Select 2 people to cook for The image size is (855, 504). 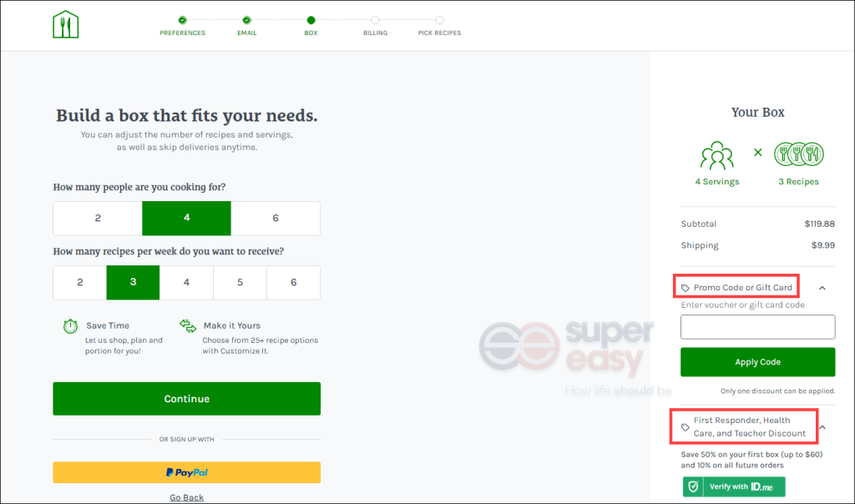(98, 218)
